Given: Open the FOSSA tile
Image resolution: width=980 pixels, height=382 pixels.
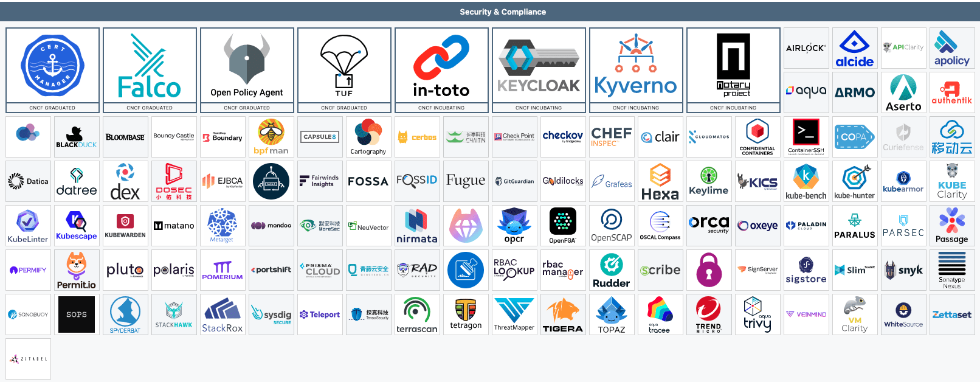Looking at the screenshot, I should pyautogui.click(x=368, y=181).
